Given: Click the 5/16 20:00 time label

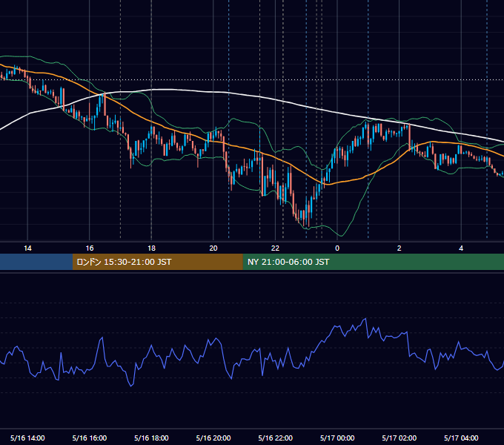Looking at the screenshot, I should pyautogui.click(x=213, y=438).
